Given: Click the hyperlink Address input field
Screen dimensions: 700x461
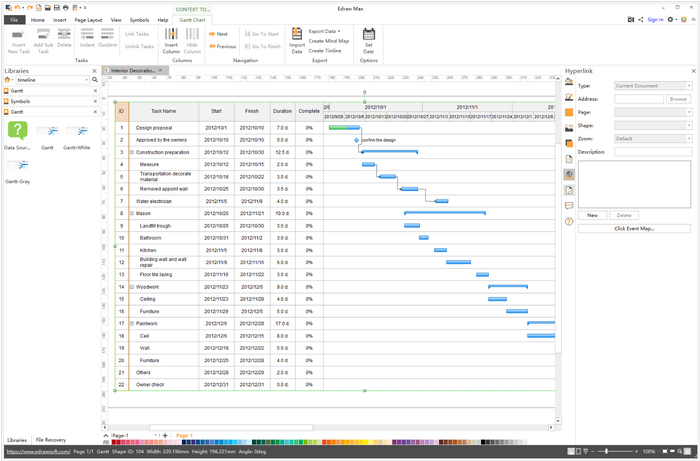Looking at the screenshot, I should pos(639,99).
